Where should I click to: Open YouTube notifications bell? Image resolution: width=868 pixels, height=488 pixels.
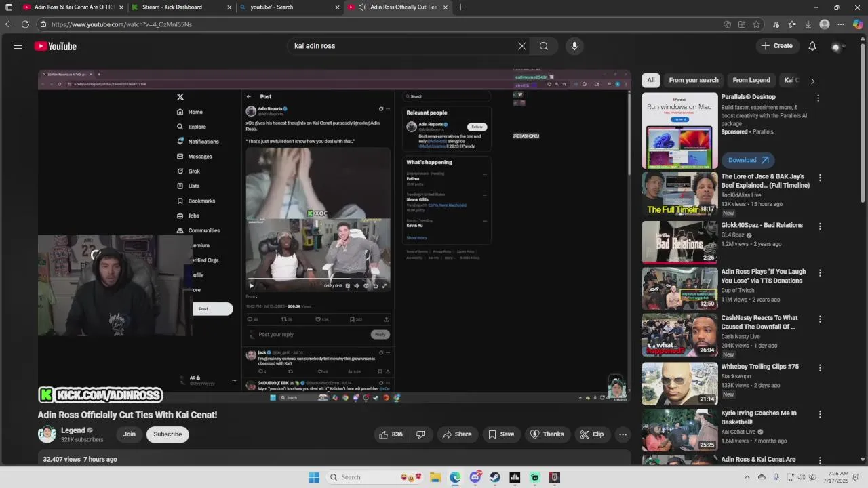[x=812, y=46]
